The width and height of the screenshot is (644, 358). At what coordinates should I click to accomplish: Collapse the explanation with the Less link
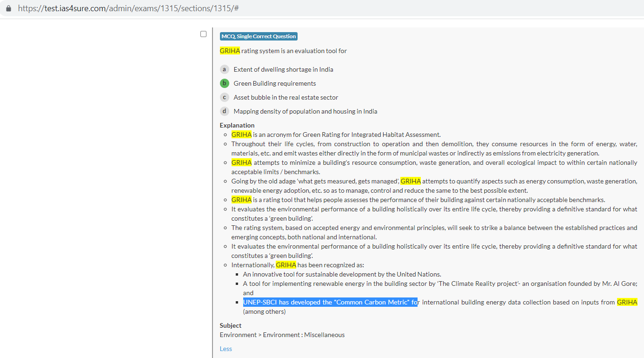[x=226, y=349]
